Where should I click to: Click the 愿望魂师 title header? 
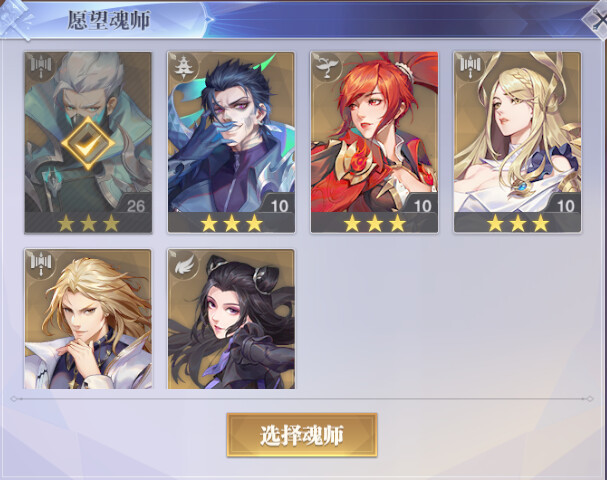(x=108, y=20)
